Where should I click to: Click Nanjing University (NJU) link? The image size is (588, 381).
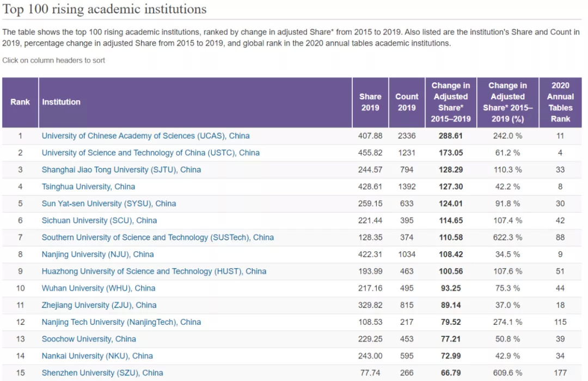pos(97,254)
